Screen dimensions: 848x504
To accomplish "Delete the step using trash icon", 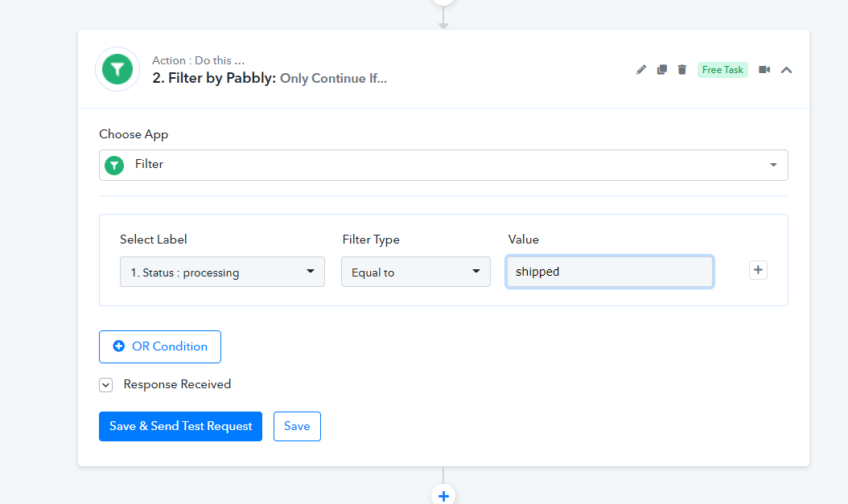I will (x=682, y=70).
